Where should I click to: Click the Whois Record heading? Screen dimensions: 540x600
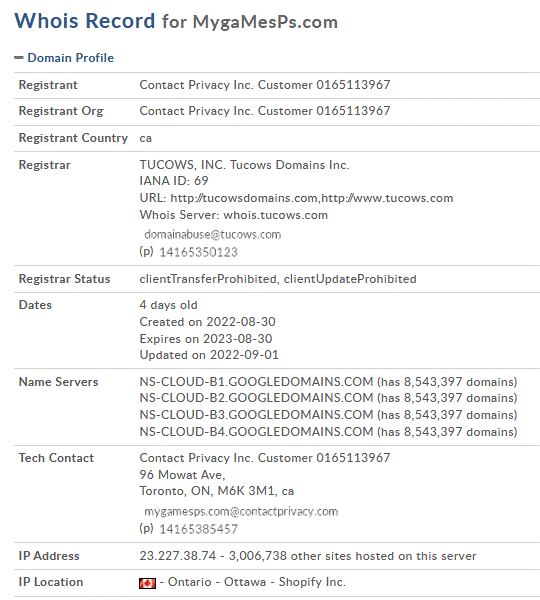[x=85, y=21]
